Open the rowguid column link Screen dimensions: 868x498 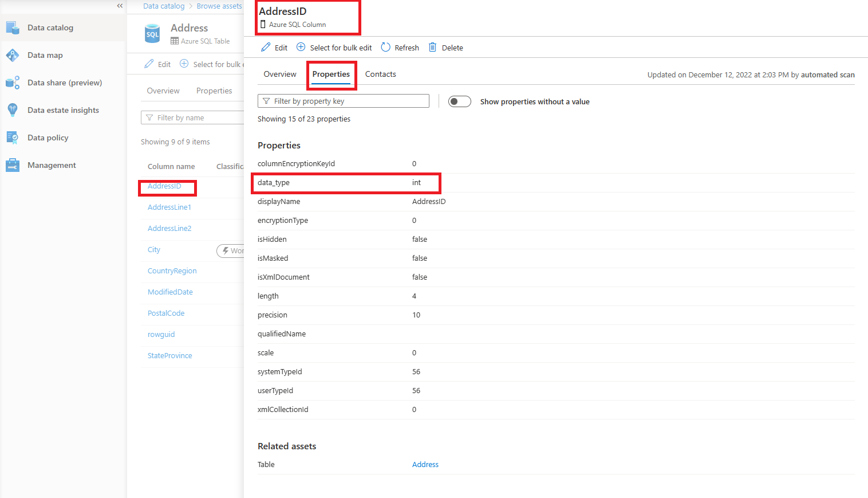[x=161, y=335]
